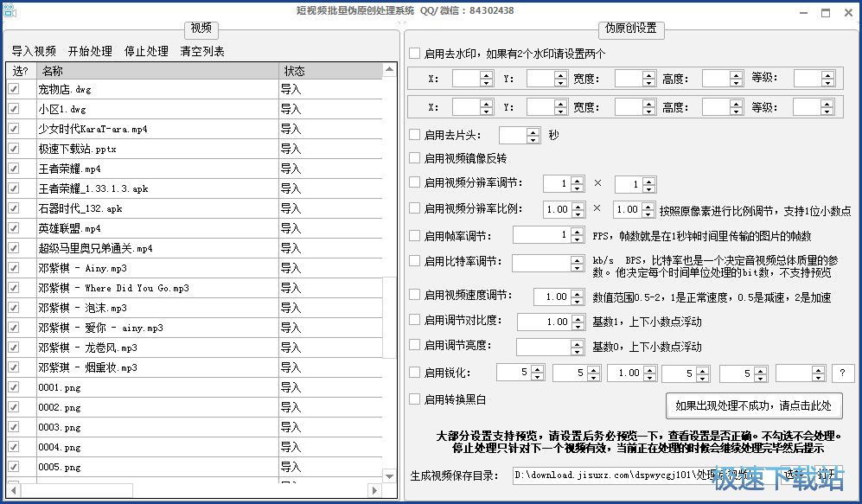The image size is (862, 504).
Task: Increase 视频速度调节 value with its up arrow
Action: click(575, 292)
